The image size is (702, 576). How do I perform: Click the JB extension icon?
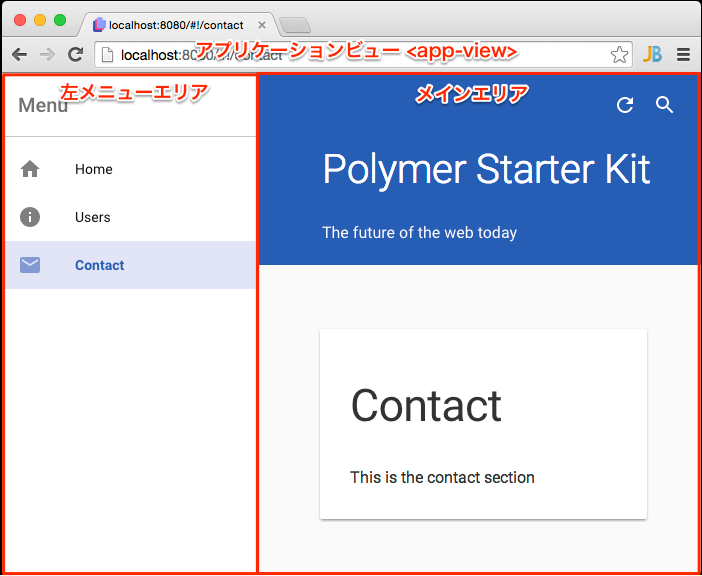652,55
